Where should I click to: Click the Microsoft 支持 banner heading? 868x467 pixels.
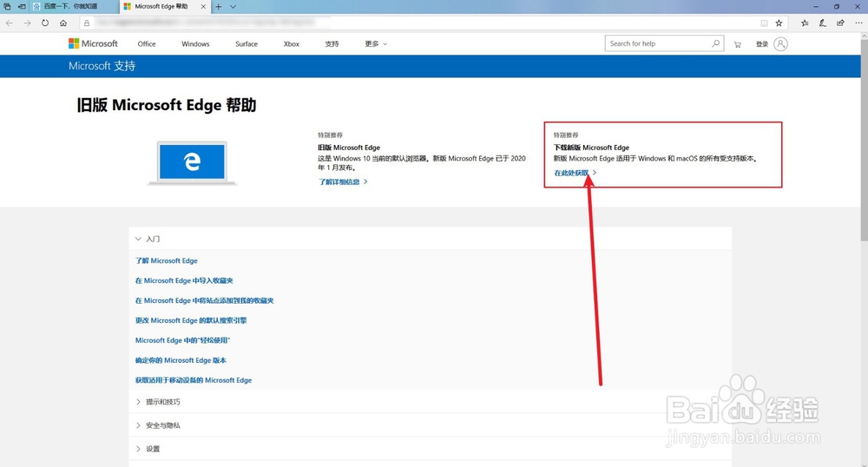(102, 66)
